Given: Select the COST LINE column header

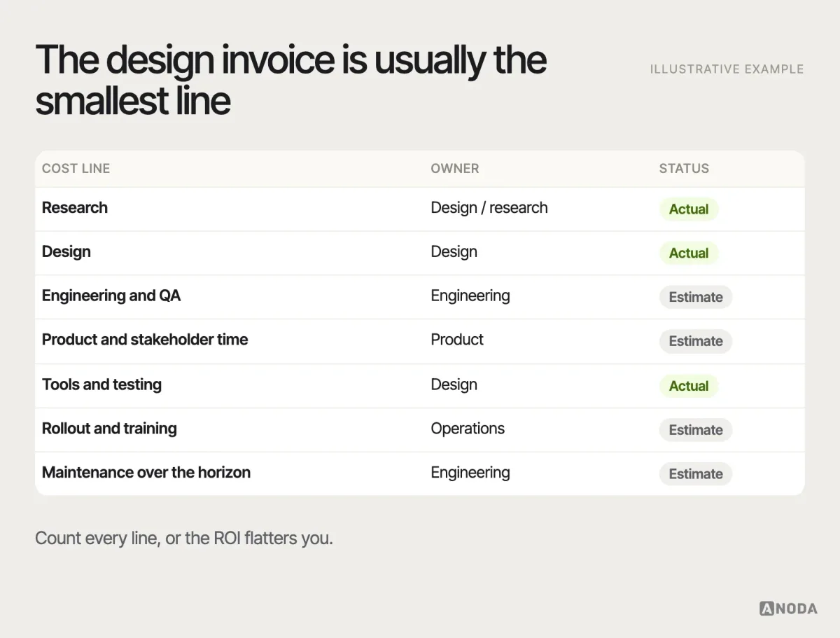Looking at the screenshot, I should 76,169.
